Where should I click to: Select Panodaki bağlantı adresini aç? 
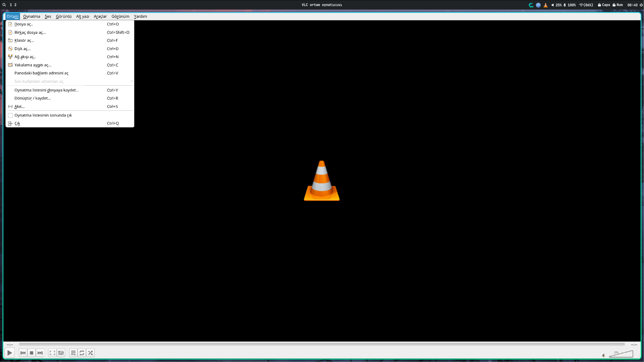point(70,73)
